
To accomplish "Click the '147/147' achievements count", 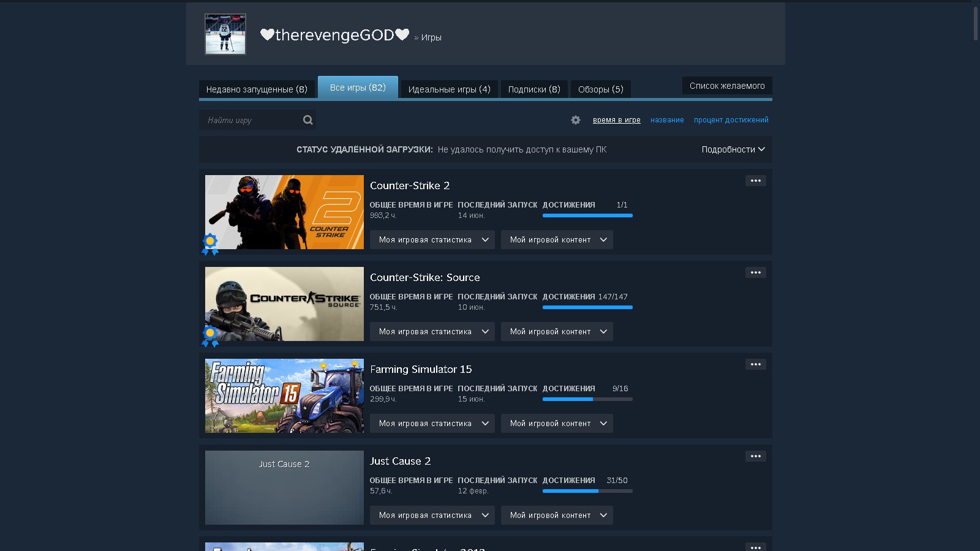I will 613,297.
